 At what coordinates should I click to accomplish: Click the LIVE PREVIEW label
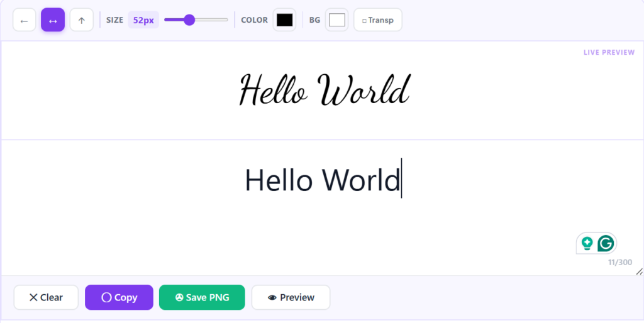point(609,53)
